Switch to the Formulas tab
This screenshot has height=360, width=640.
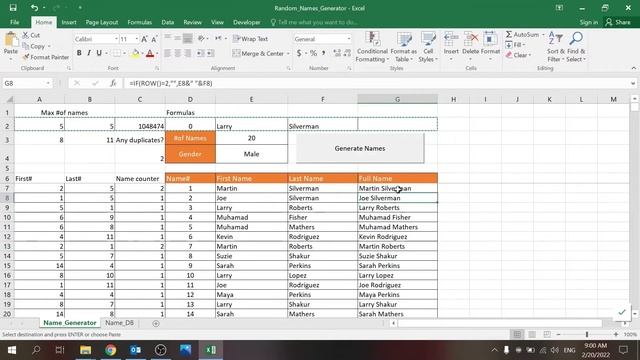(x=140, y=22)
